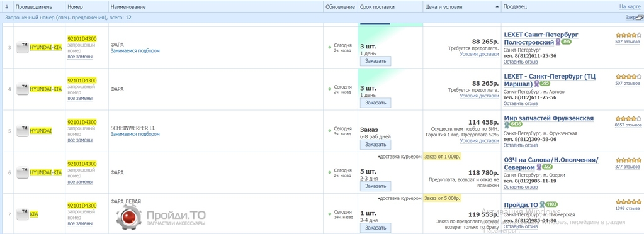Click HYUNDAI manufacturer in the SCHEINWERFER row
This screenshot has width=644, height=234.
pyautogui.click(x=41, y=131)
